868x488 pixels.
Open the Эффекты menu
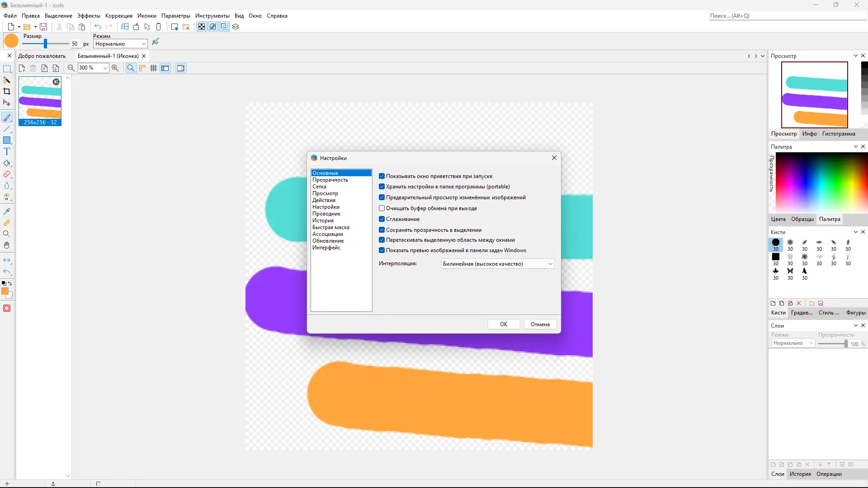click(89, 16)
